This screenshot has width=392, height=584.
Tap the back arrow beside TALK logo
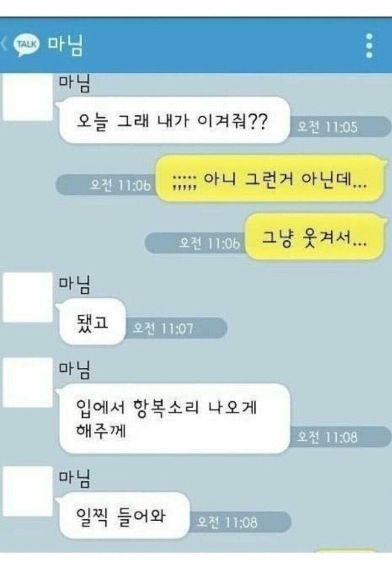4,44
